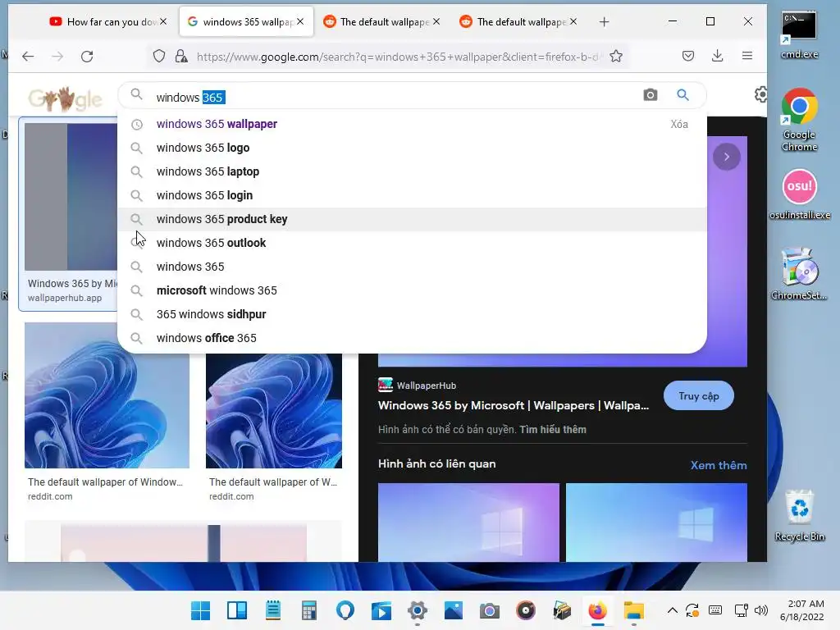The width and height of the screenshot is (840, 630).
Task: Choose suggestion 'windows 365 product key'
Action: pyautogui.click(x=412, y=219)
